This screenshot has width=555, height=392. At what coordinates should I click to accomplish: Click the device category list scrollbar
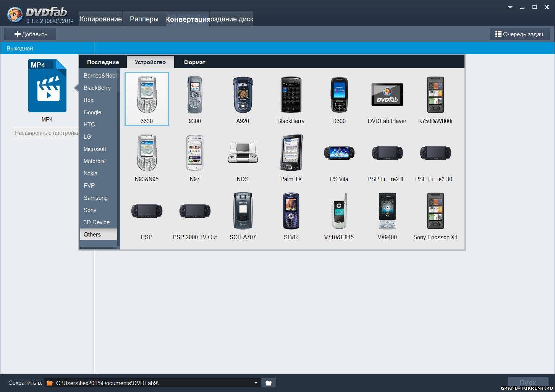pos(118,159)
